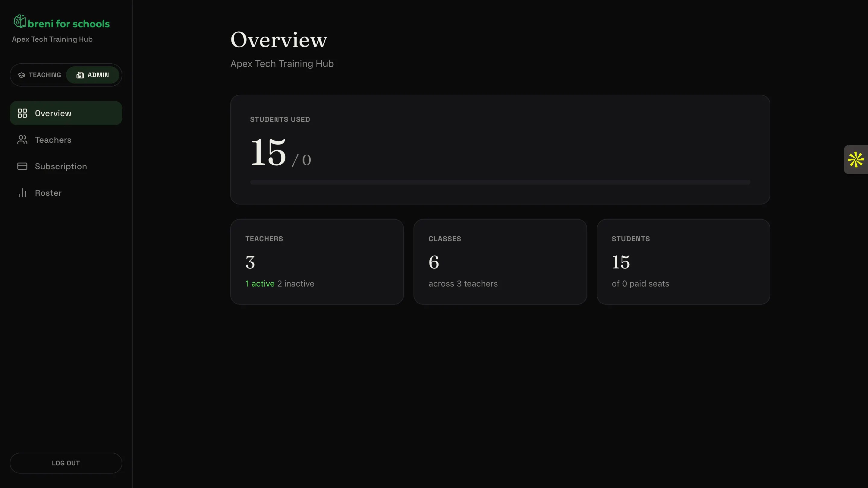Click the breni brain-book logo icon
Screen dimensions: 868x488
pyautogui.click(x=20, y=21)
